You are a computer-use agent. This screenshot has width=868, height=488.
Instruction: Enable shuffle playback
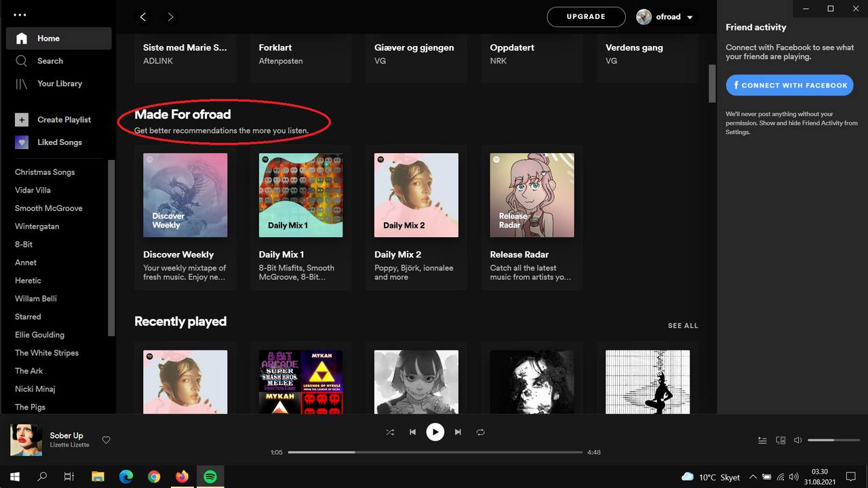click(x=390, y=432)
